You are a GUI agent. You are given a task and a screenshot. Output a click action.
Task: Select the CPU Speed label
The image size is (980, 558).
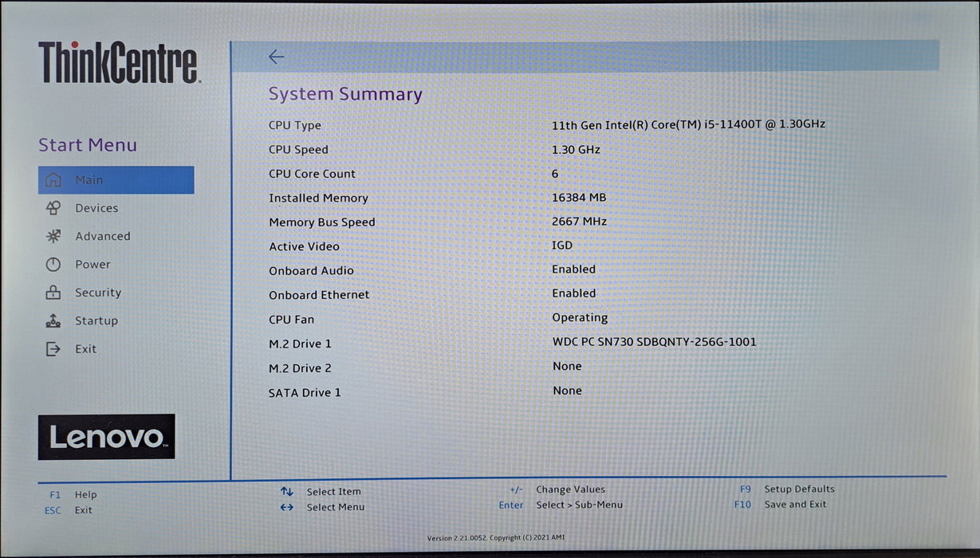pyautogui.click(x=298, y=150)
